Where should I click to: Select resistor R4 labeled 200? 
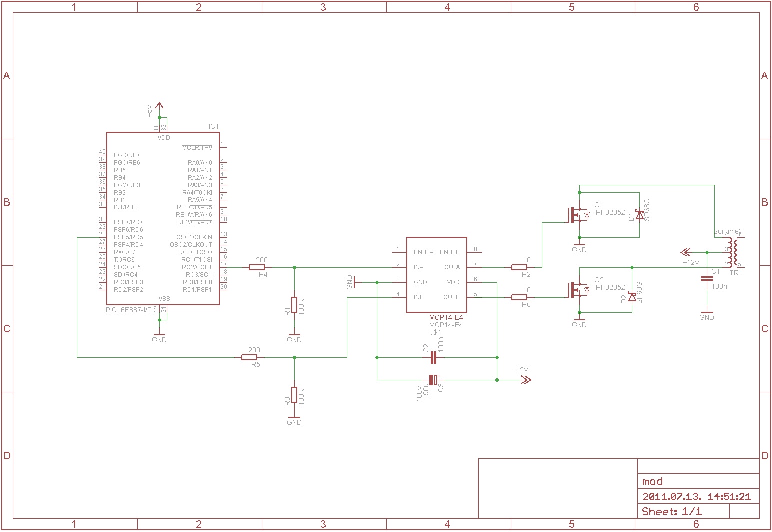(256, 267)
